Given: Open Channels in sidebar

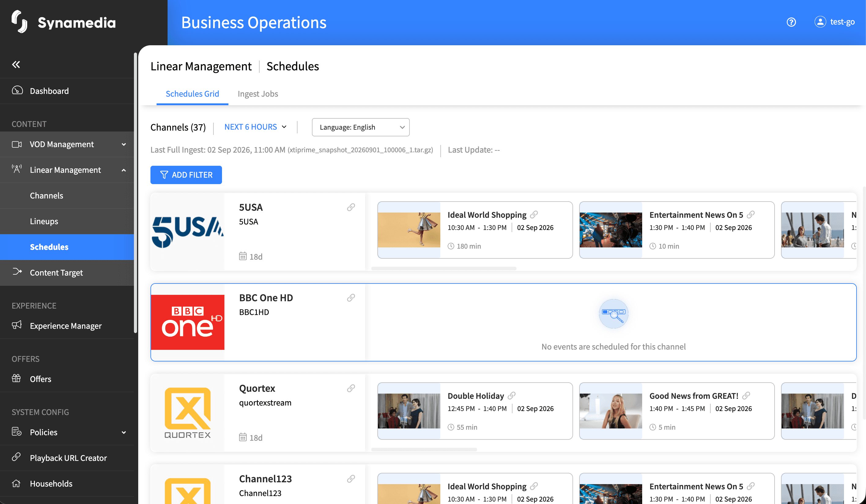Looking at the screenshot, I should pyautogui.click(x=67, y=195).
